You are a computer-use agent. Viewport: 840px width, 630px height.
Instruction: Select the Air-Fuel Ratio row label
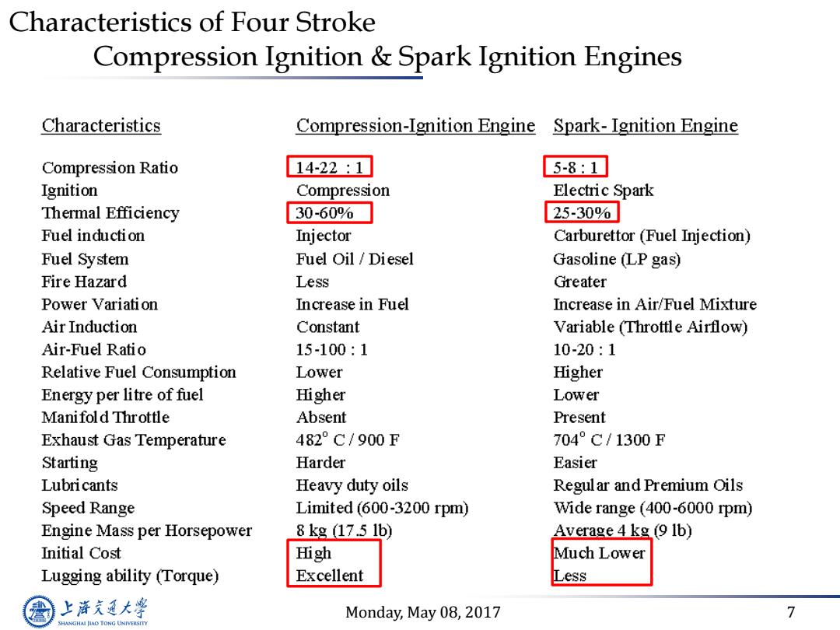pos(94,350)
